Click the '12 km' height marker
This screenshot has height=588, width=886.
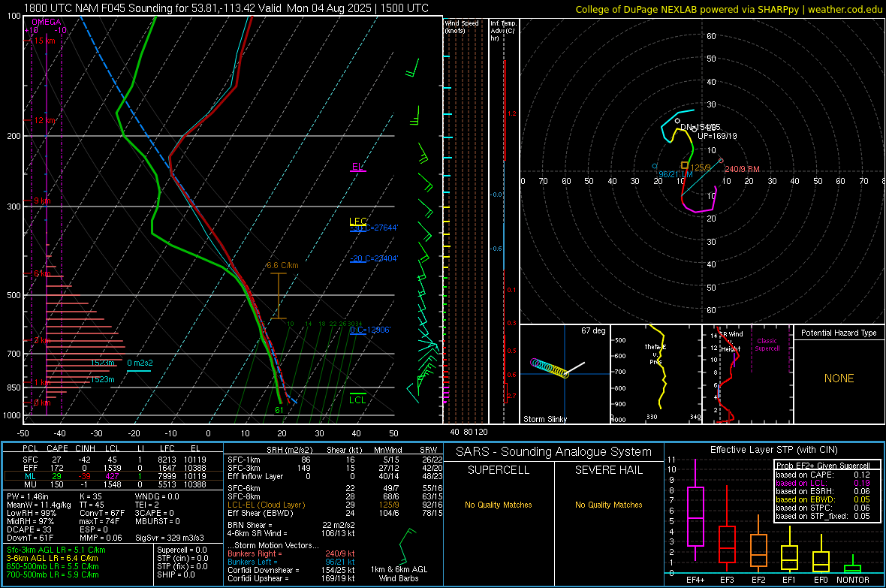[45, 120]
